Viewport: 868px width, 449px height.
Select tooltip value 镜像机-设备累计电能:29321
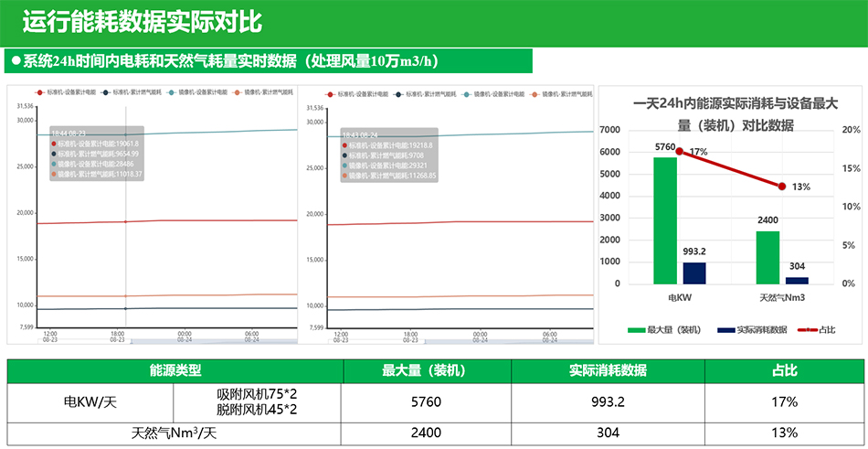tap(384, 166)
